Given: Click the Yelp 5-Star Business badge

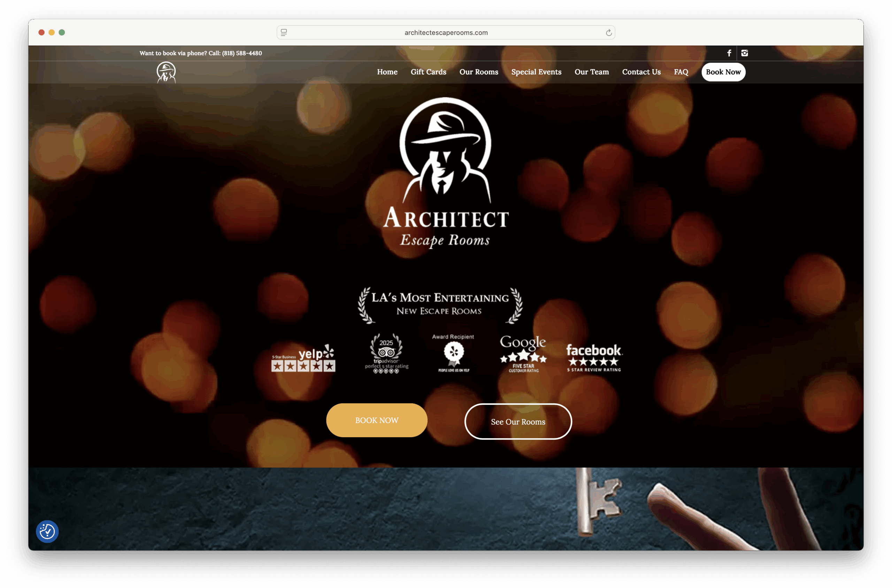Looking at the screenshot, I should (x=303, y=358).
